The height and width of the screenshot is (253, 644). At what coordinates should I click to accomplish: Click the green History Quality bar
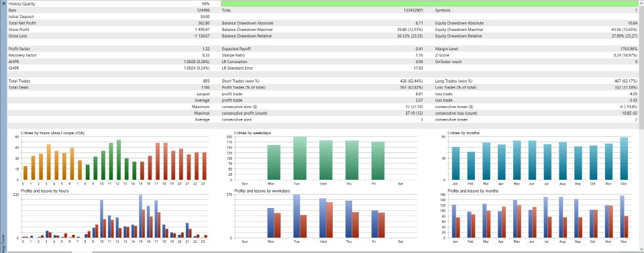click(x=429, y=4)
